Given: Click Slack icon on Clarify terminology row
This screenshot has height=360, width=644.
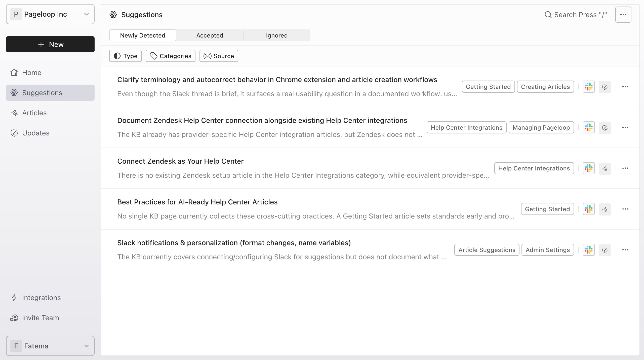Looking at the screenshot, I should 589,87.
